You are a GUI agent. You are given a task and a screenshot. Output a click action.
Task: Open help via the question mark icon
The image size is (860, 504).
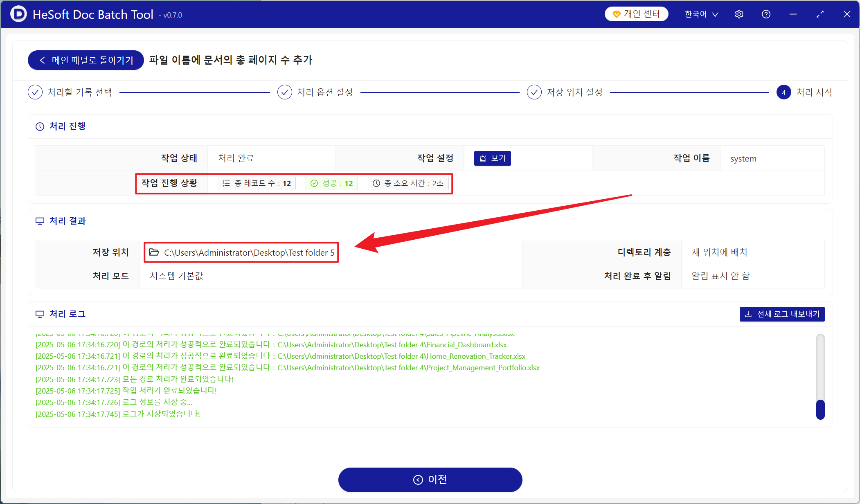click(766, 14)
